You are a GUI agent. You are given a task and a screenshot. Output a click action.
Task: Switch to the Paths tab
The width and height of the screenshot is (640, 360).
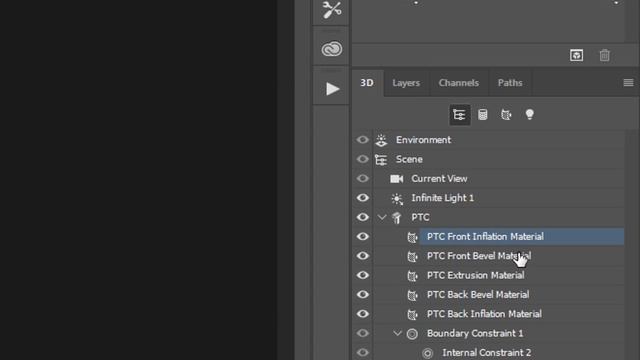click(510, 83)
